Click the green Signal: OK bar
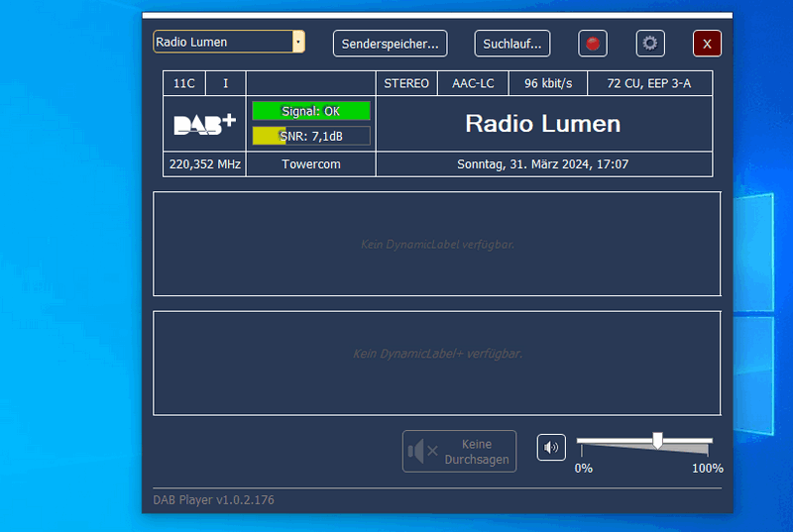Image resolution: width=793 pixels, height=532 pixels. pos(311,111)
